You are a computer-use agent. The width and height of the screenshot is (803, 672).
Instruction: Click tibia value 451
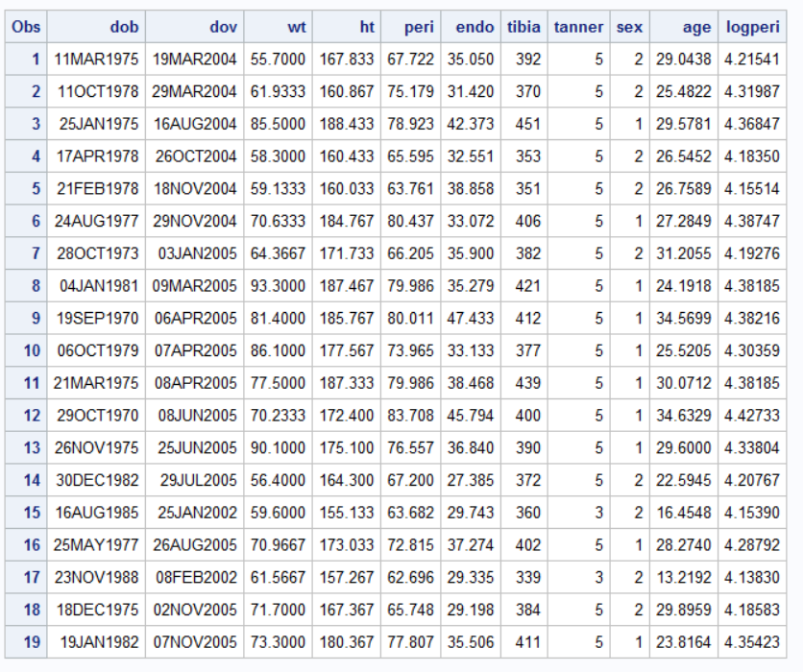pyautogui.click(x=527, y=124)
